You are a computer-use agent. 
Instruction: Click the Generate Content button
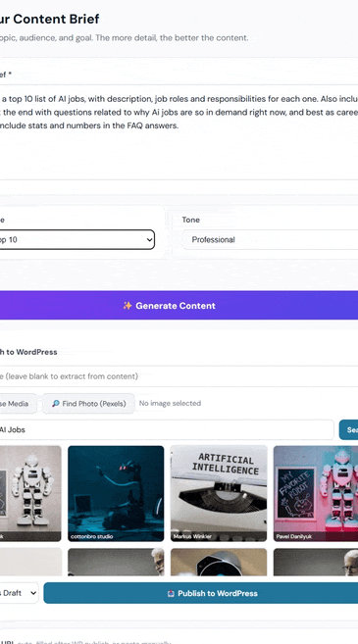[x=179, y=306]
